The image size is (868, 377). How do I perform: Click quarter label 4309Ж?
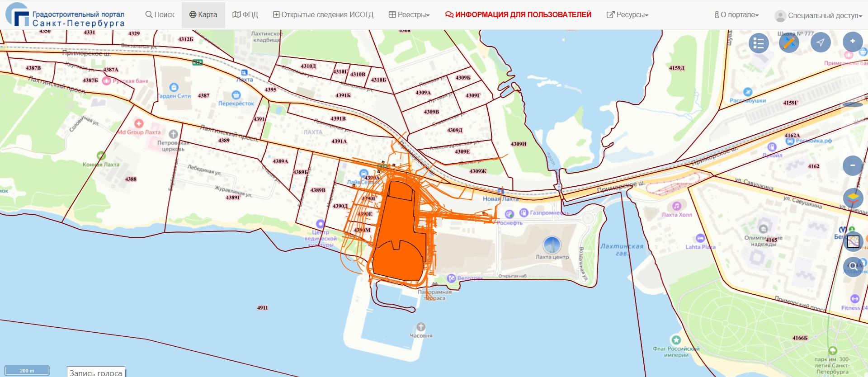tap(478, 171)
